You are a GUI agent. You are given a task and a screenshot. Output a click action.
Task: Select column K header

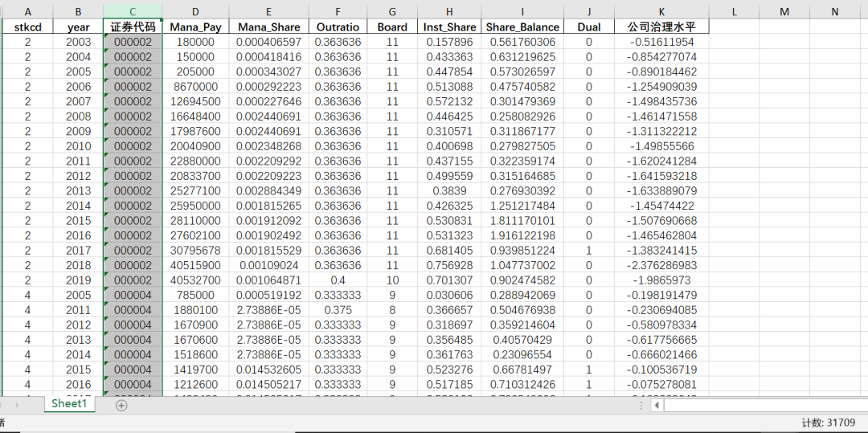pos(661,11)
